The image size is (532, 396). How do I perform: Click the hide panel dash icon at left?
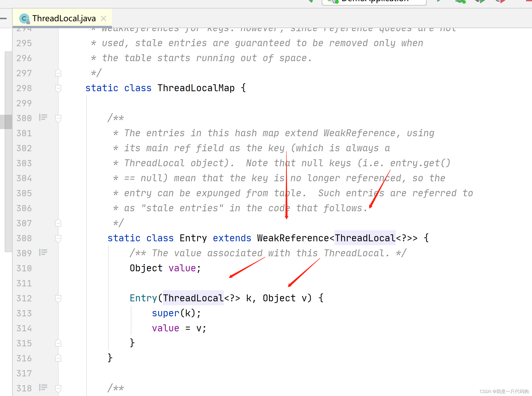coord(3,18)
